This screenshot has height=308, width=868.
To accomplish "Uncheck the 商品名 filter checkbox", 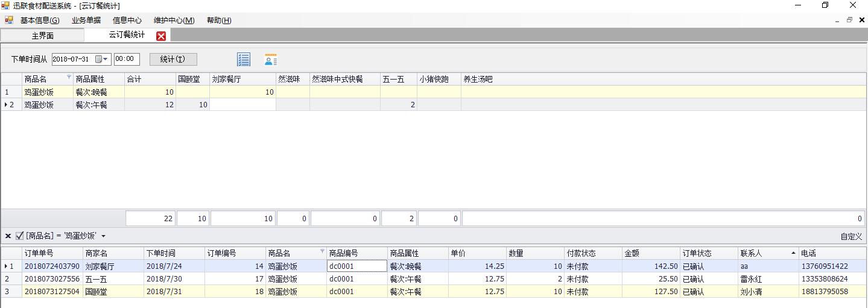I will tap(19, 236).
